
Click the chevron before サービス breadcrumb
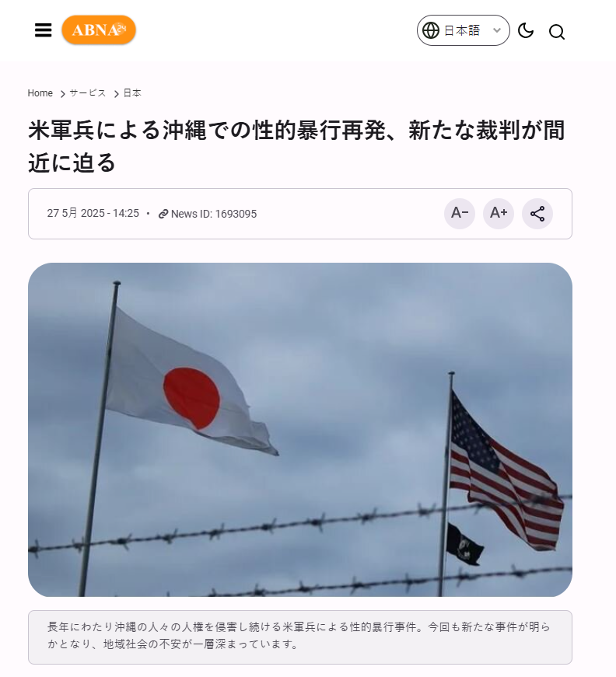pyautogui.click(x=63, y=94)
